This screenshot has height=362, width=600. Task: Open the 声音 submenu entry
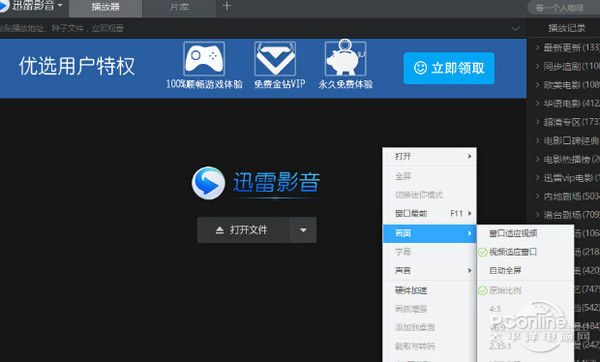click(x=429, y=271)
